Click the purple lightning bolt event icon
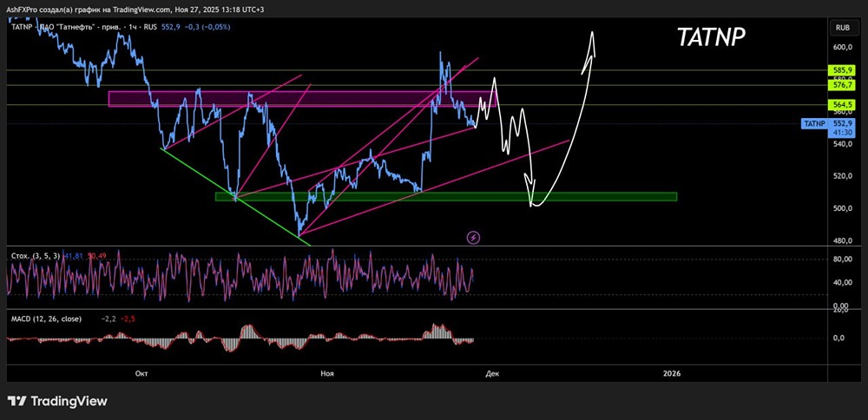Screen dimensions: 868x420 474,238
